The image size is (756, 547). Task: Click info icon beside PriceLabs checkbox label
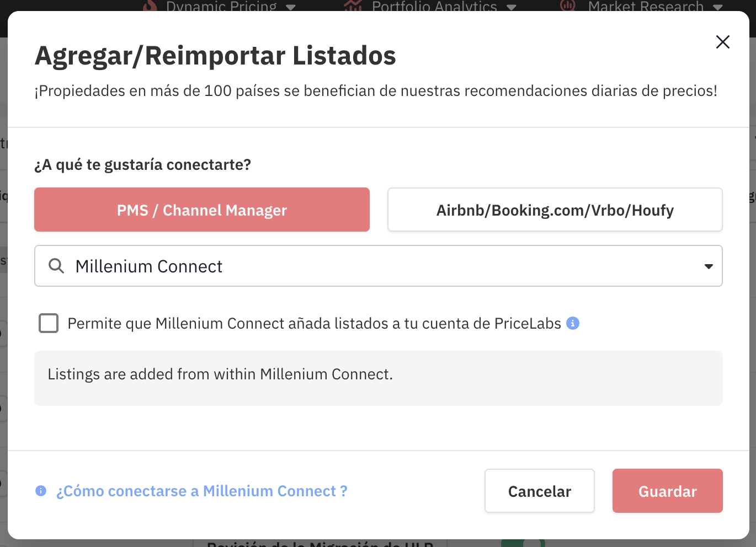click(x=573, y=323)
